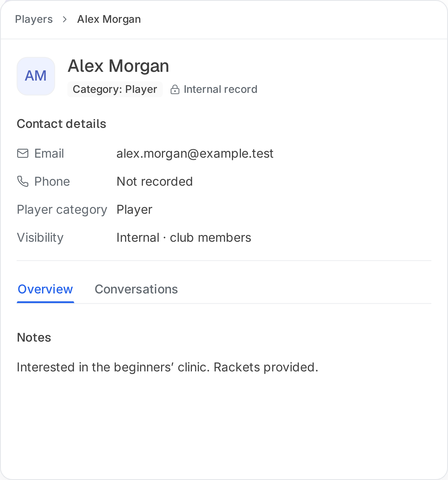Image resolution: width=448 pixels, height=480 pixels.
Task: Click Alex Morgan breadcrumb entry
Action: coord(109,19)
